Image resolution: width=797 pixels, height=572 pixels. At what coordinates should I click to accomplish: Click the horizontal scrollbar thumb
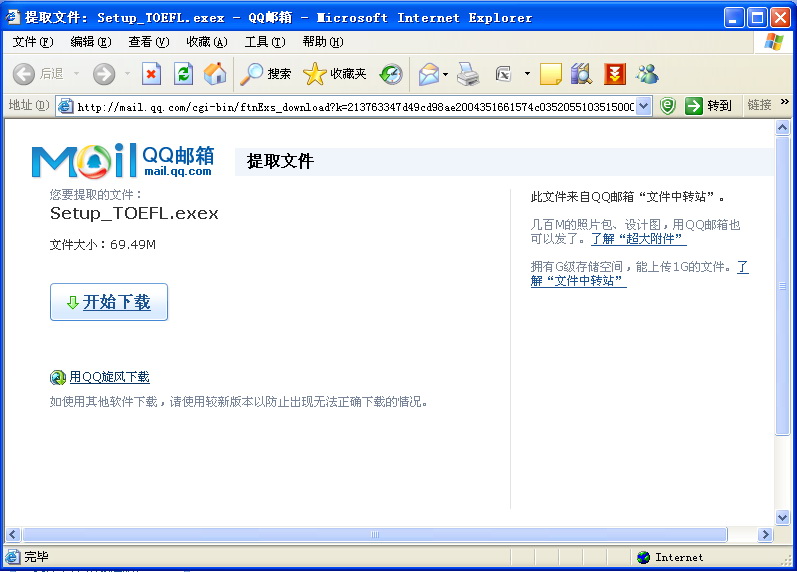[x=375, y=535]
